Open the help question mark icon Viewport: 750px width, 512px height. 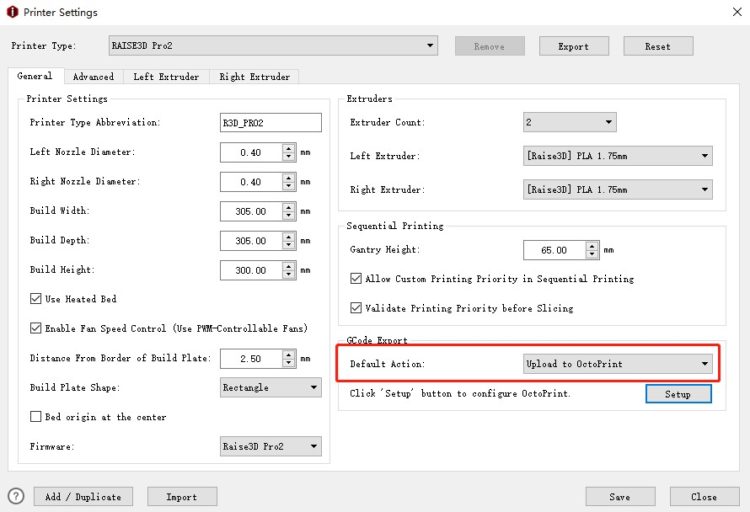click(x=16, y=496)
